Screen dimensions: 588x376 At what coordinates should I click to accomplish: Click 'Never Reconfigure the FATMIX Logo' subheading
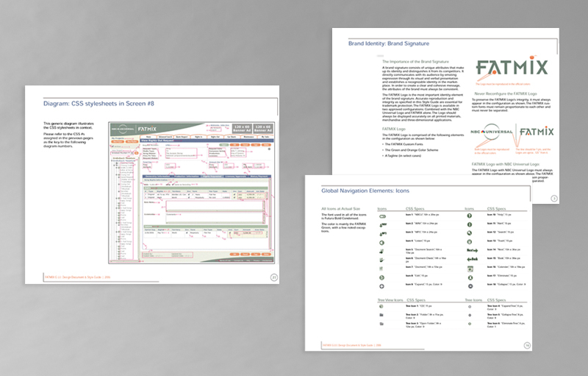click(x=506, y=93)
